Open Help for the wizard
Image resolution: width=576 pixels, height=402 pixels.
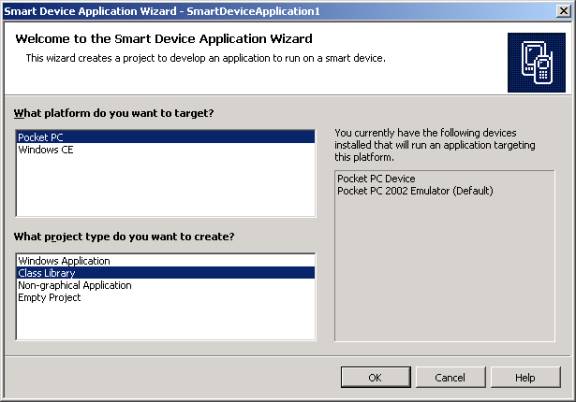525,377
